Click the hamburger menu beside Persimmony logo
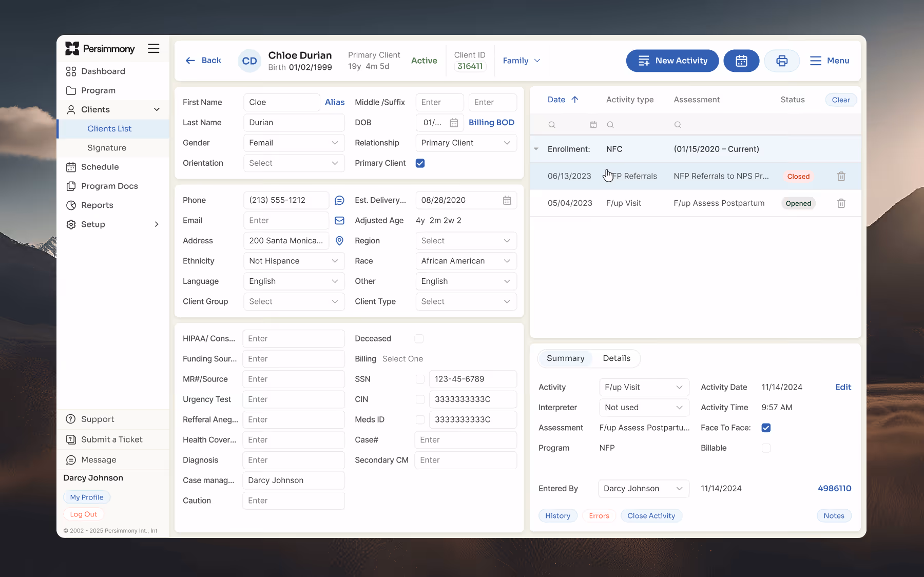The width and height of the screenshot is (924, 577). [153, 49]
